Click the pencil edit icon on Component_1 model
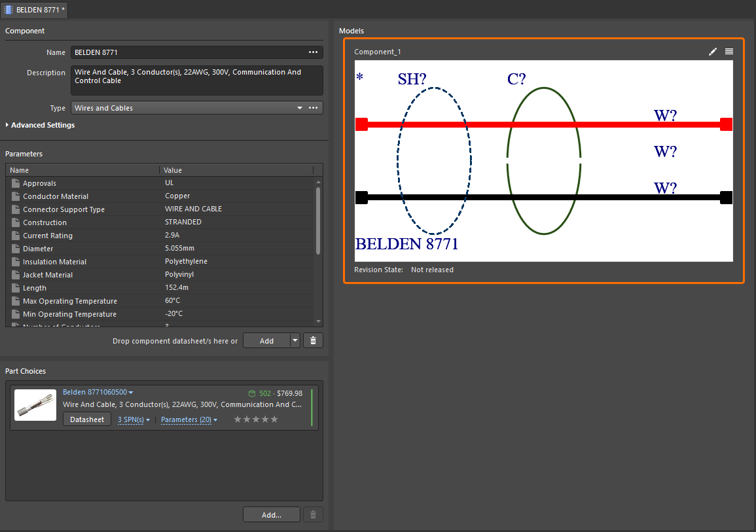756x532 pixels. 713,51
